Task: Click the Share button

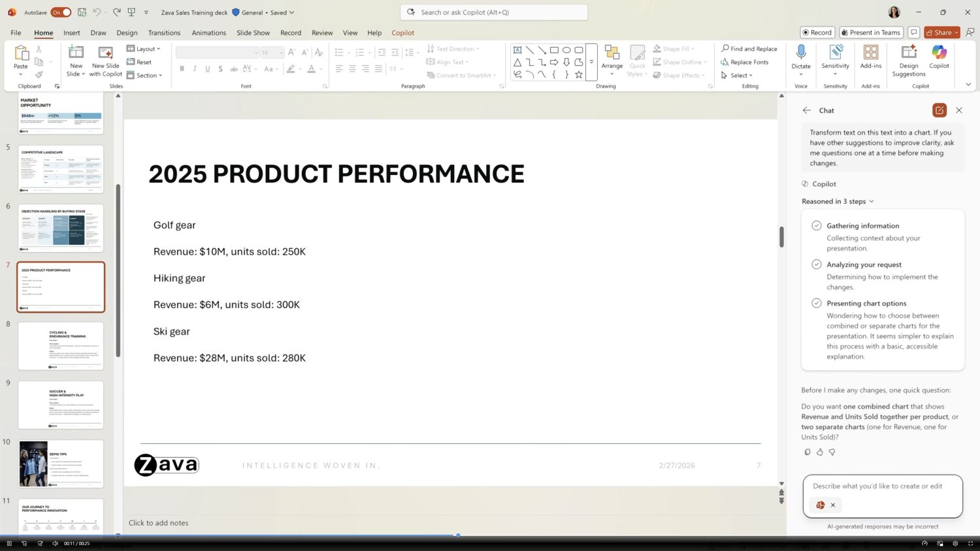Action: click(940, 33)
